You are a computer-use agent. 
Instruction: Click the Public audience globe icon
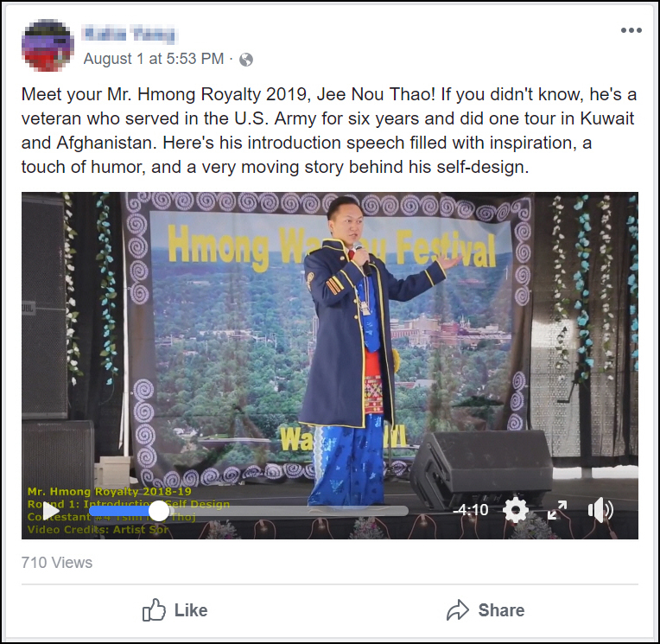click(246, 60)
